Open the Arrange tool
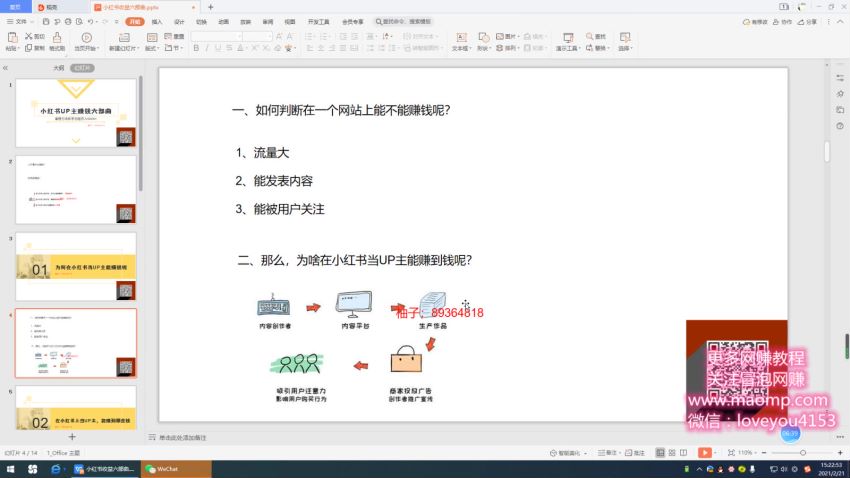 pos(500,48)
